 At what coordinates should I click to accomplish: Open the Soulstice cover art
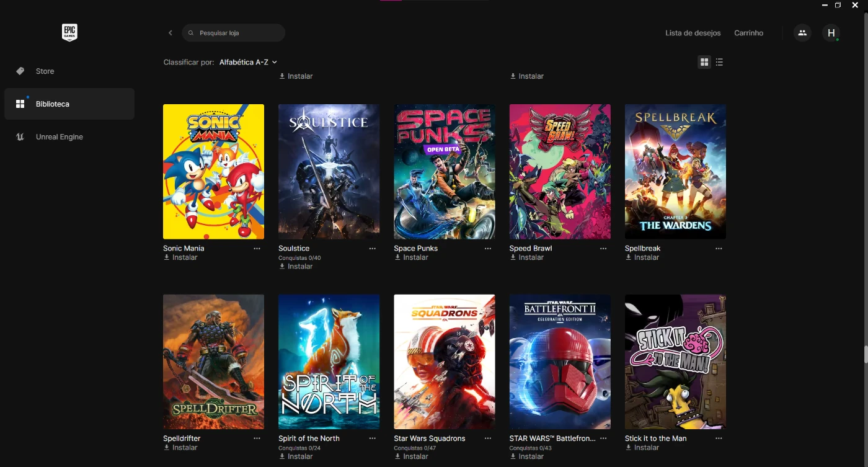(329, 172)
